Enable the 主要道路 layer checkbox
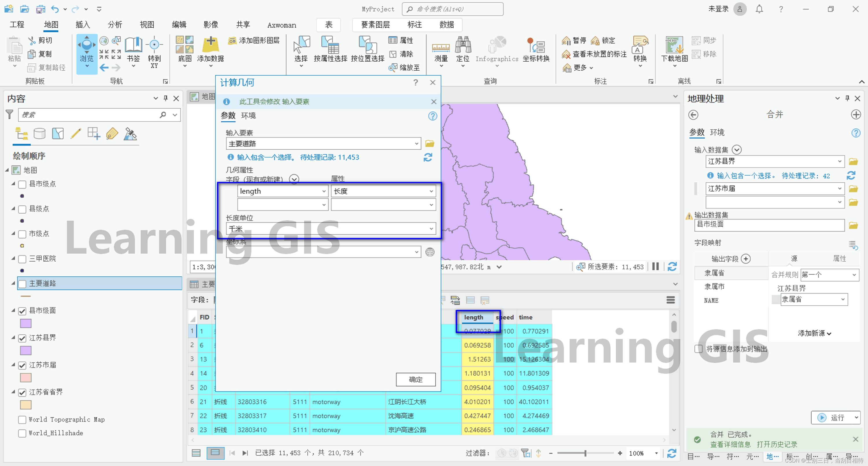The image size is (868, 466). pyautogui.click(x=22, y=284)
